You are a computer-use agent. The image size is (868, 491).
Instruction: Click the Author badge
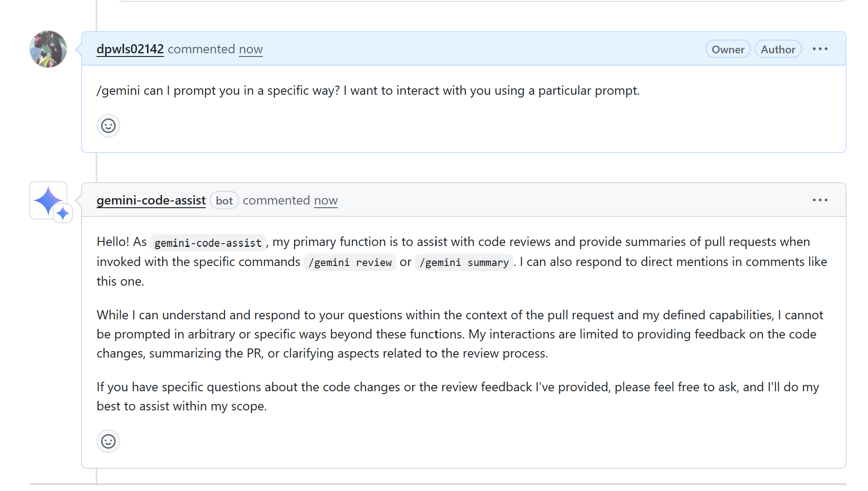point(778,50)
